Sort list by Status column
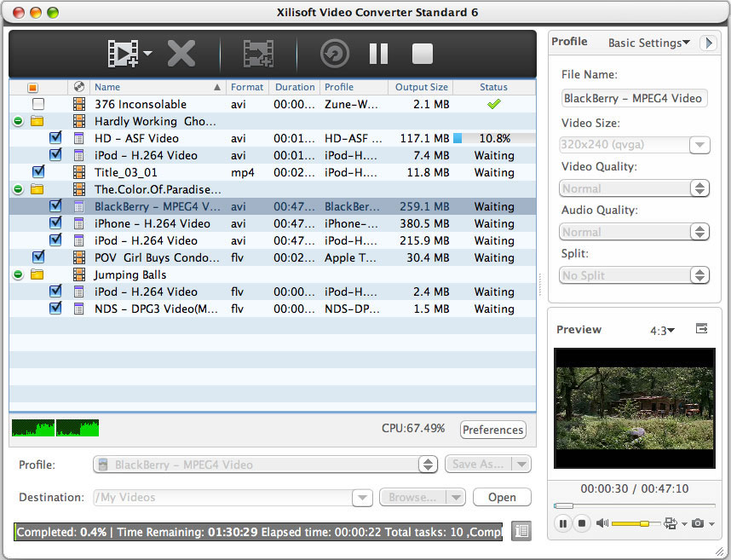 point(493,87)
